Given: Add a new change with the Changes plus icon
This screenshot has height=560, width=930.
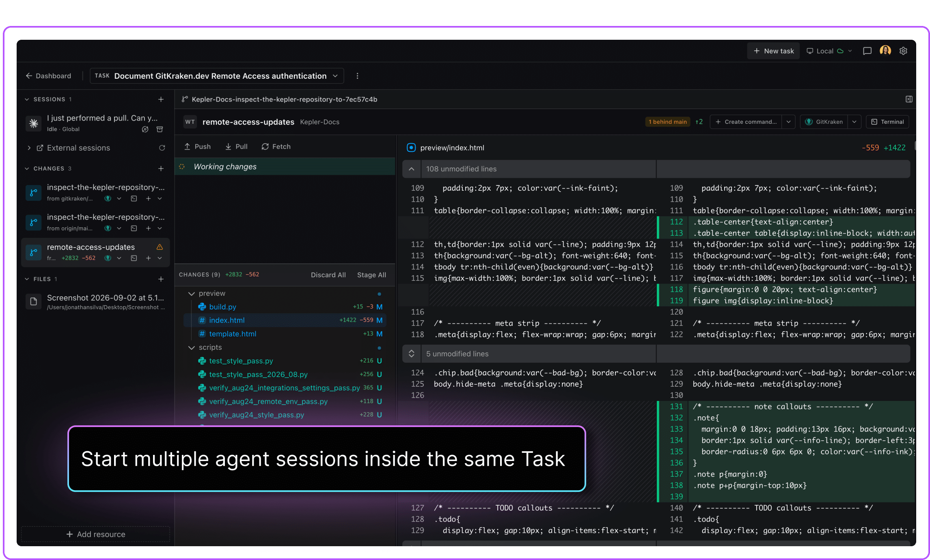Looking at the screenshot, I should pos(161,168).
